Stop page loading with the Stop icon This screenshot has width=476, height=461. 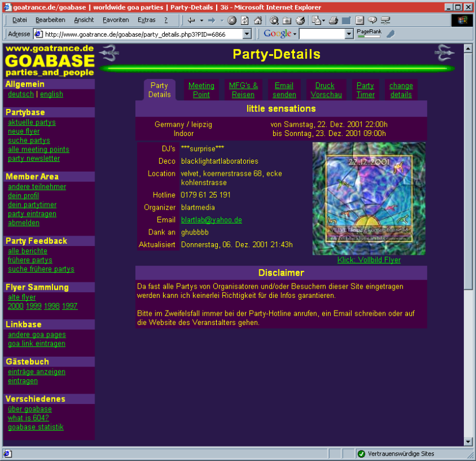pyautogui.click(x=232, y=20)
